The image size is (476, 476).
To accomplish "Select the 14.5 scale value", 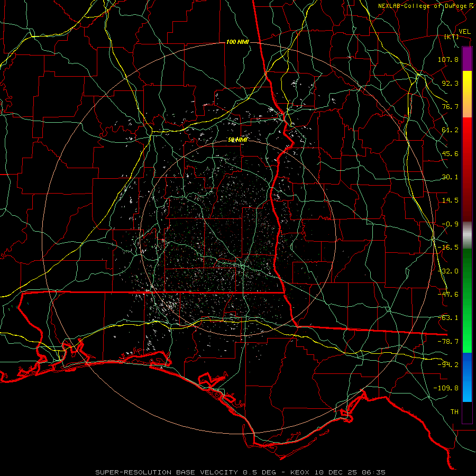I will coord(450,200).
